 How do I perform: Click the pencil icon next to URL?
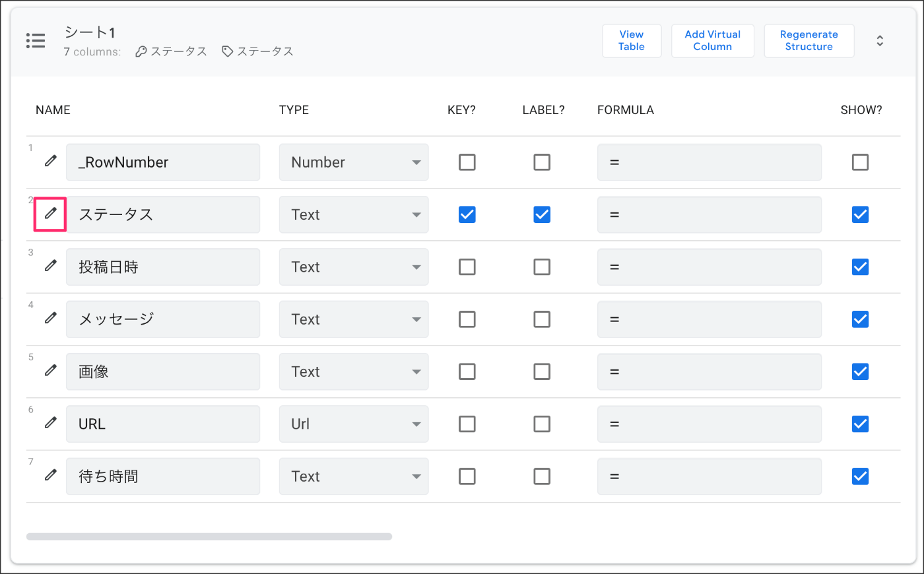(51, 423)
